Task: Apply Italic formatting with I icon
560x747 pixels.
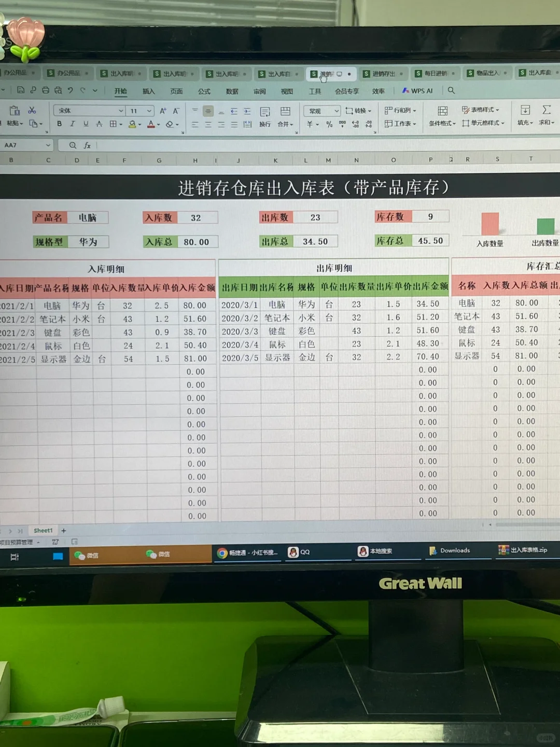Action: coord(73,124)
